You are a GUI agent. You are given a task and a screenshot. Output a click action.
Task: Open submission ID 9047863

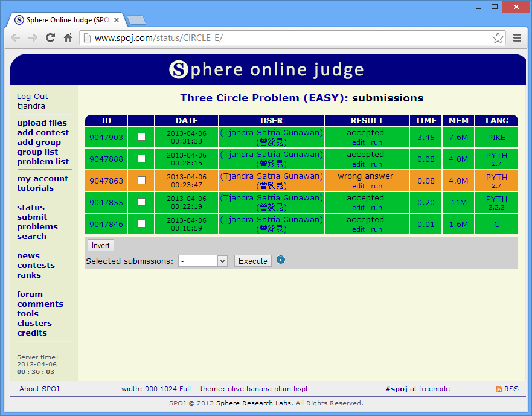[x=106, y=181]
